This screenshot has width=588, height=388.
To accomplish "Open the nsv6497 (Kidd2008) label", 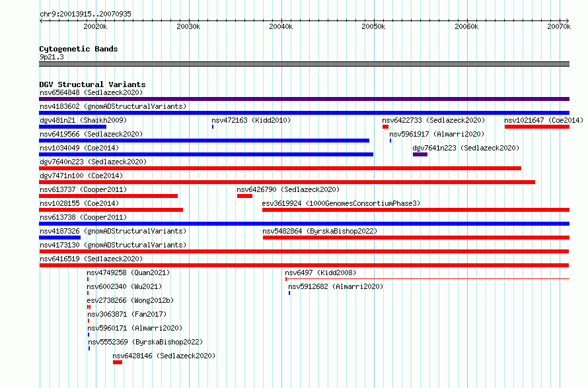I will click(x=320, y=273).
